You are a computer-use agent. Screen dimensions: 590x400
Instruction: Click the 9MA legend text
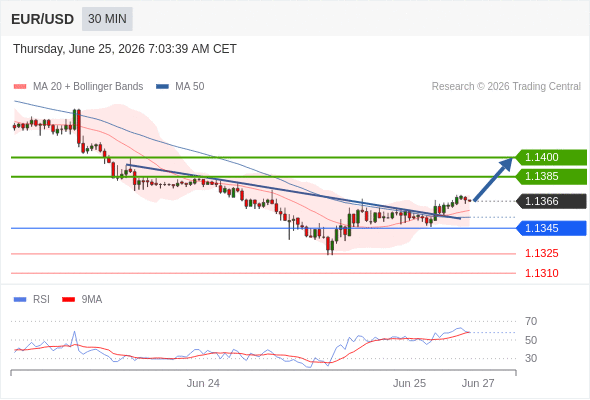[x=92, y=300]
